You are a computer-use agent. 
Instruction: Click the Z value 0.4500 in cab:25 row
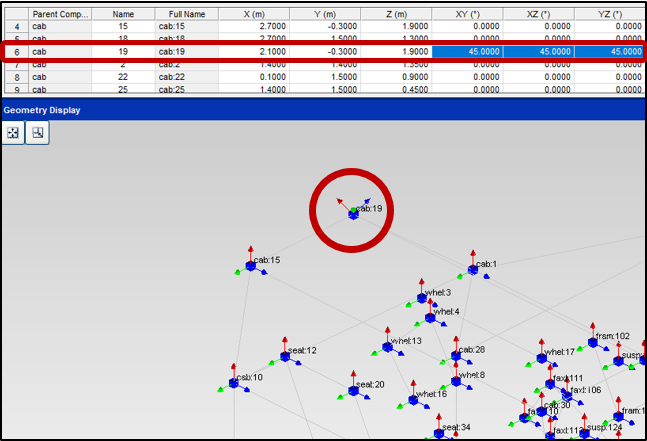pyautogui.click(x=396, y=89)
